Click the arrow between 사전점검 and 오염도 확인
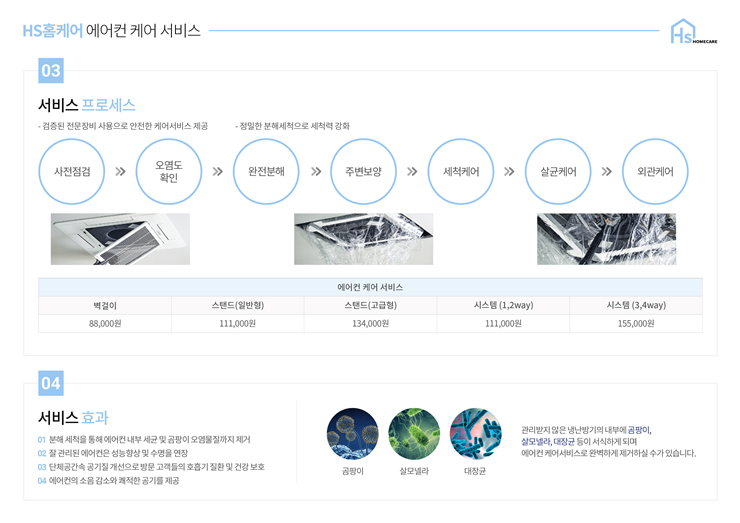Viewport: 740px width, 523px height. click(x=121, y=171)
